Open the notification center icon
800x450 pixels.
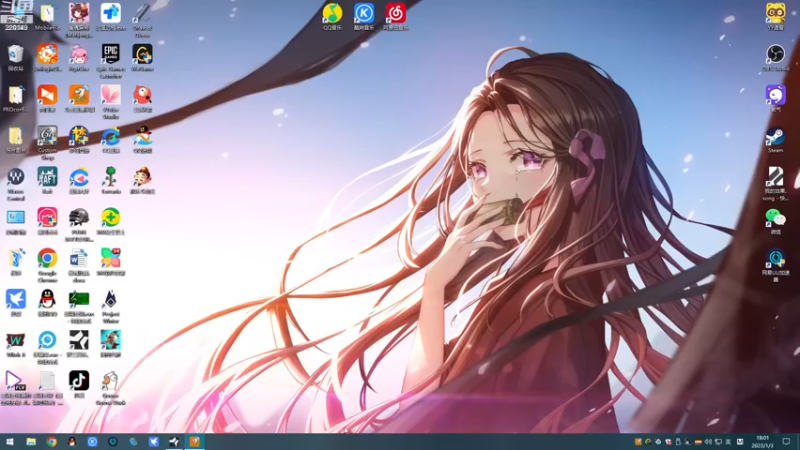click(x=786, y=442)
